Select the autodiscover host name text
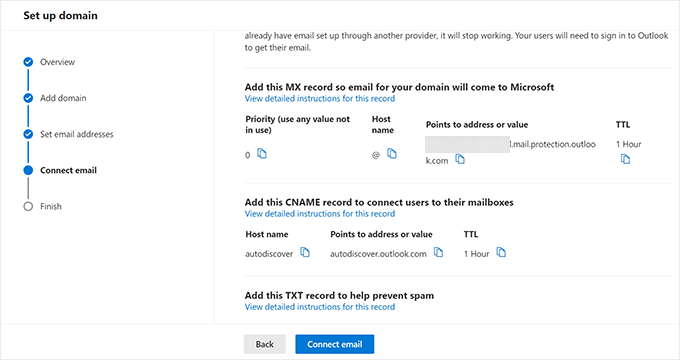Screen dimensions: 680x360 point(269,254)
